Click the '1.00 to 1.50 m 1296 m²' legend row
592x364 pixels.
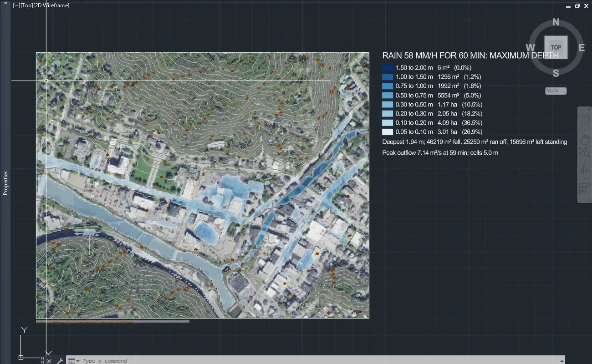coord(432,77)
